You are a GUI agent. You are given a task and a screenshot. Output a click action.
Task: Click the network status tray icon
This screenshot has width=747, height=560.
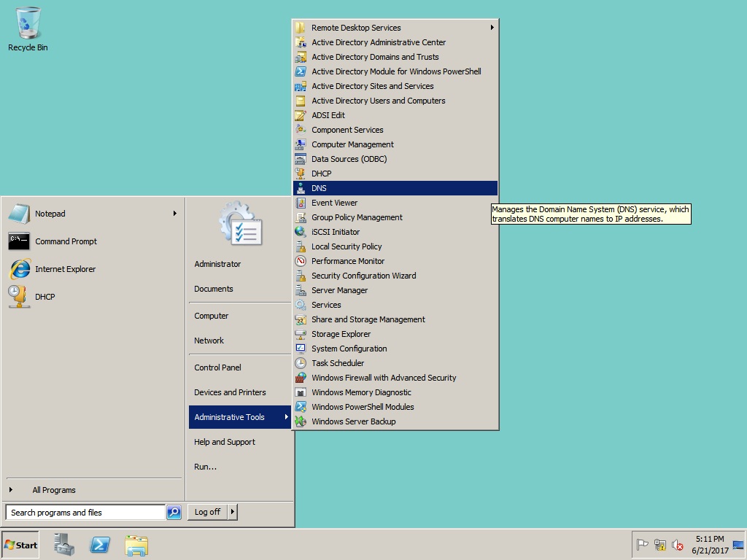pyautogui.click(x=659, y=544)
